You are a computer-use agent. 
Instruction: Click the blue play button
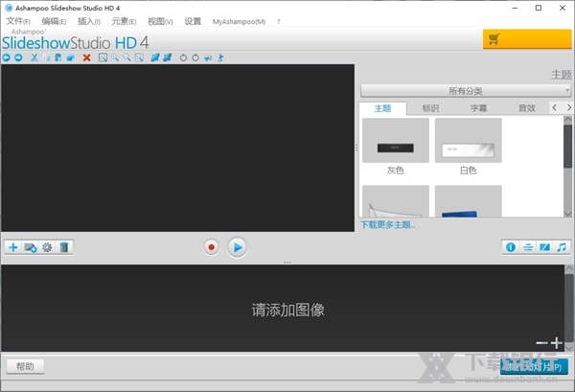pyautogui.click(x=237, y=247)
